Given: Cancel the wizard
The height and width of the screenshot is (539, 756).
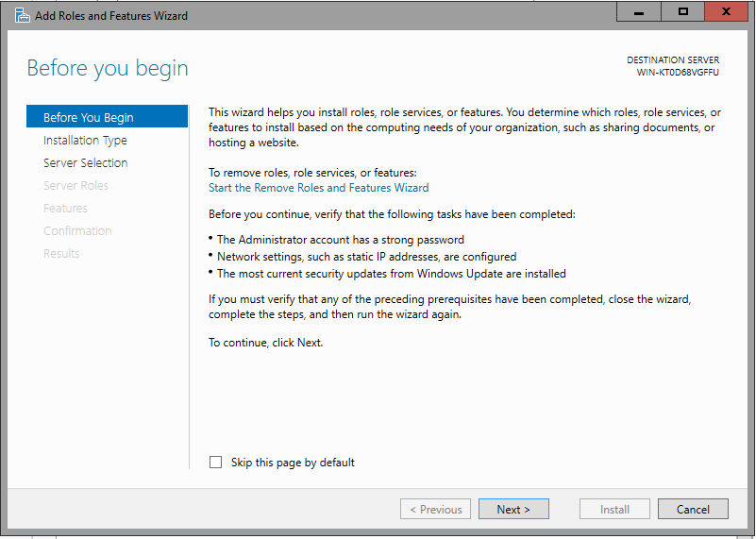Looking at the screenshot, I should click(x=693, y=510).
